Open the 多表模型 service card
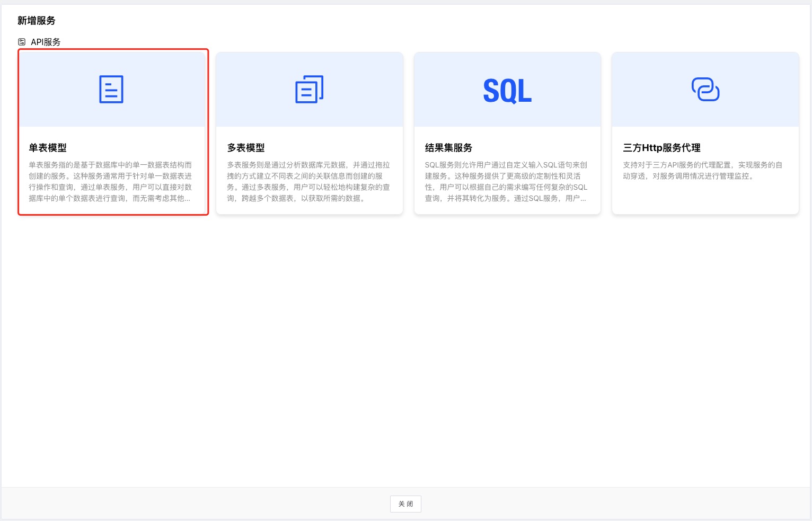 (x=310, y=133)
